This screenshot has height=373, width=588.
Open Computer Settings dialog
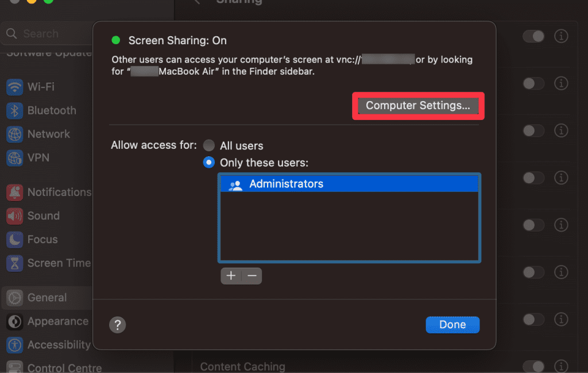point(417,106)
